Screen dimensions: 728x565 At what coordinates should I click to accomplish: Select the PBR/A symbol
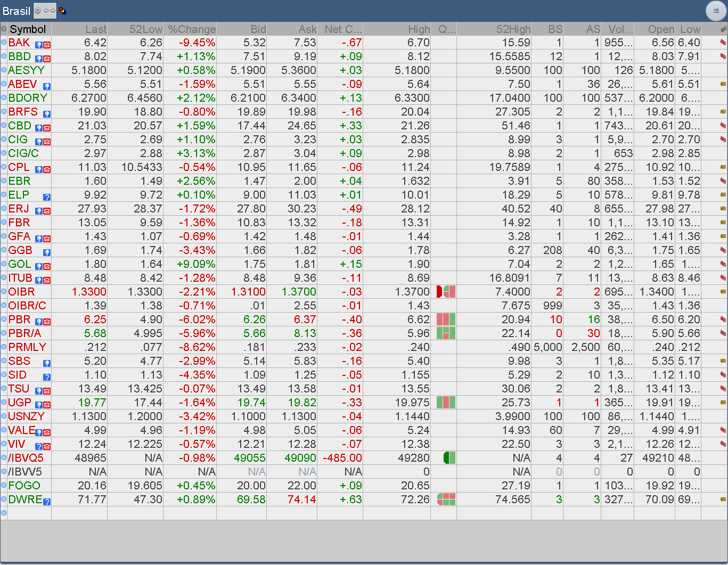click(x=24, y=333)
